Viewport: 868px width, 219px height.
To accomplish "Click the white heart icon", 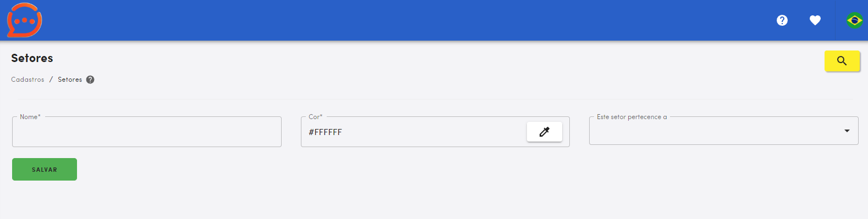I will point(815,20).
